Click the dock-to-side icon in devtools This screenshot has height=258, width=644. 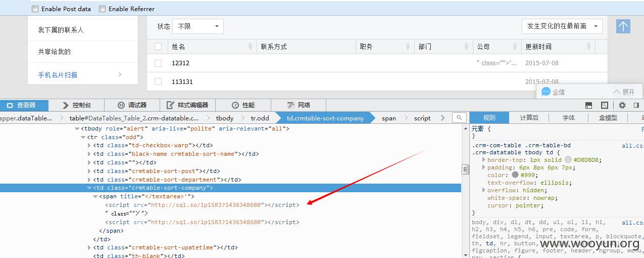tap(636, 105)
